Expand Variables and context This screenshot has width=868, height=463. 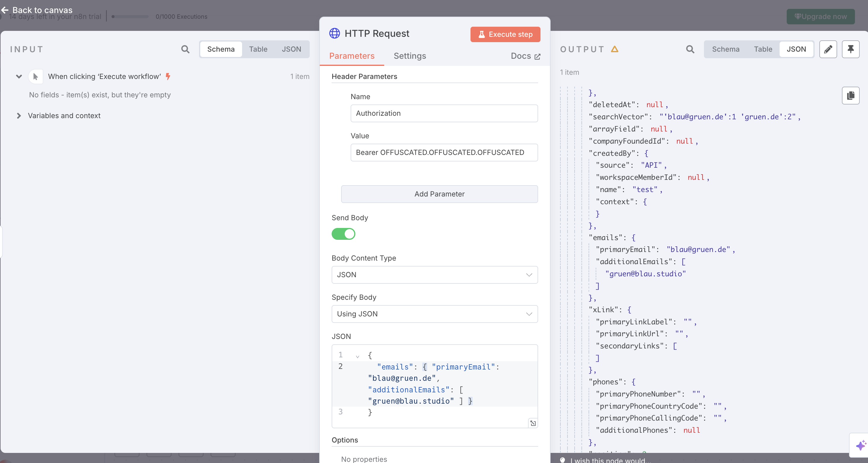(19, 116)
